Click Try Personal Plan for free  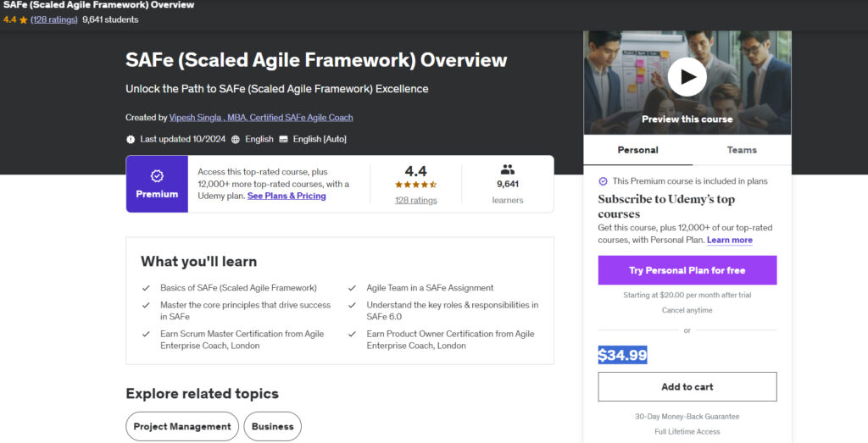(x=687, y=270)
